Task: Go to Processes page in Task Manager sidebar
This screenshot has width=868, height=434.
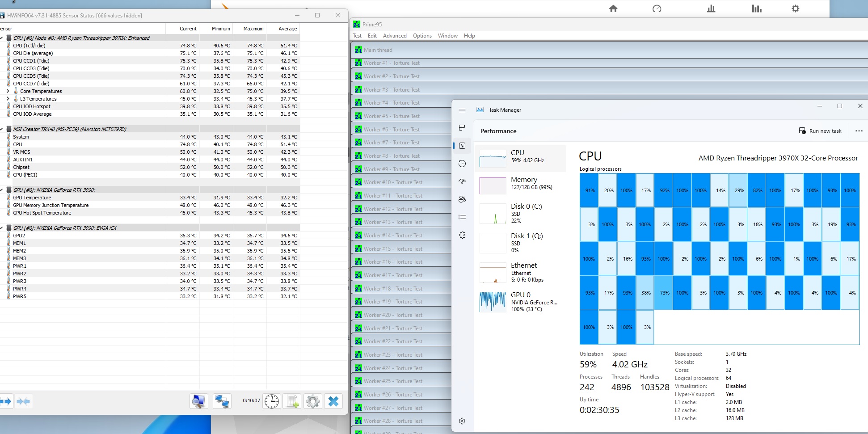Action: [462, 128]
